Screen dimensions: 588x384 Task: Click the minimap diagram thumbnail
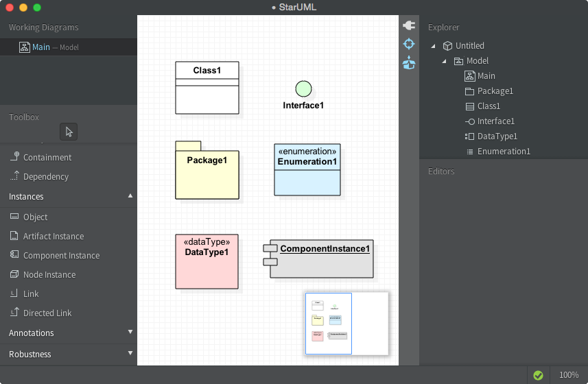[x=329, y=324]
